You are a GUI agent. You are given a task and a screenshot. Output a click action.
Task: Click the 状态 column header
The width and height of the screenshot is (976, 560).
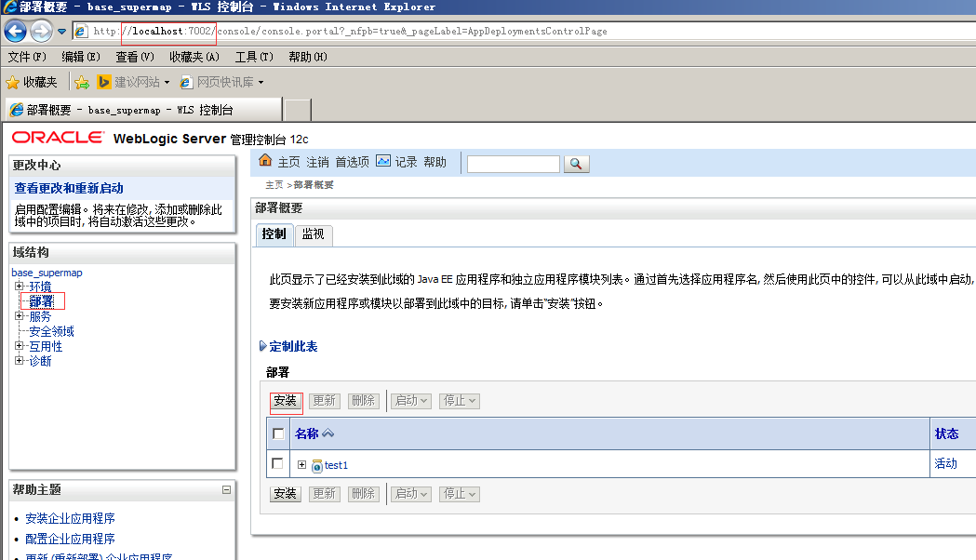946,433
